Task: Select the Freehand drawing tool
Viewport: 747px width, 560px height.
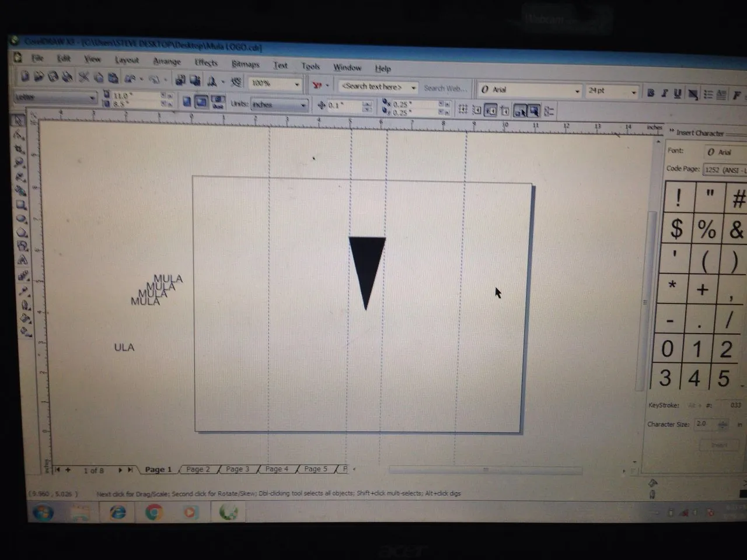Action: pyautogui.click(x=21, y=177)
